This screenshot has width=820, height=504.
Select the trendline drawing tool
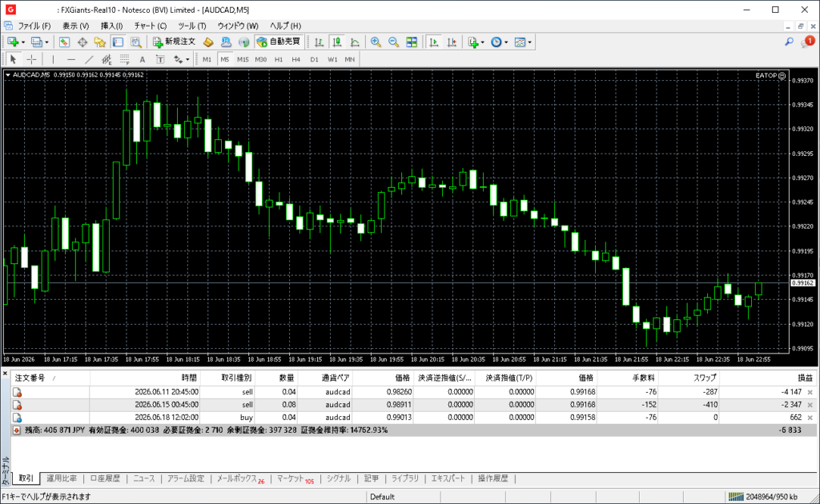89,59
